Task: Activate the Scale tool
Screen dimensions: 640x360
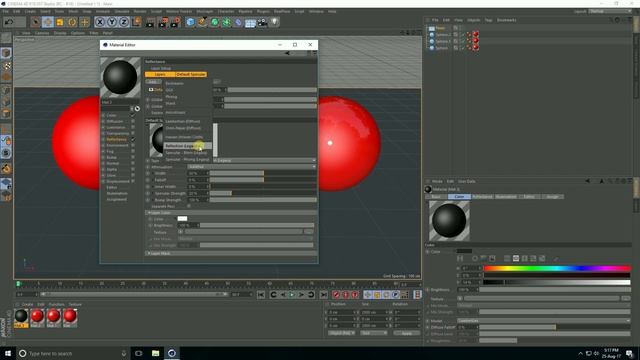Action: 60,22
